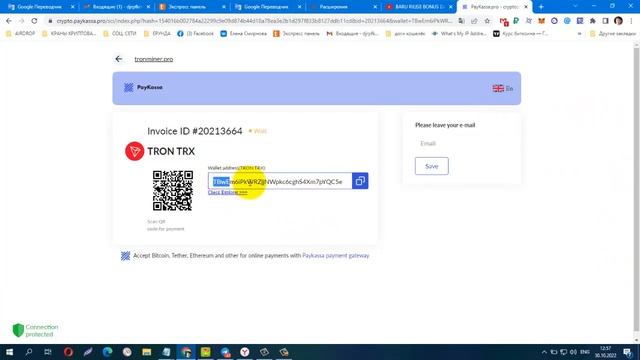
Task: Open the Экспресс панель bookmark
Action: coord(296,33)
